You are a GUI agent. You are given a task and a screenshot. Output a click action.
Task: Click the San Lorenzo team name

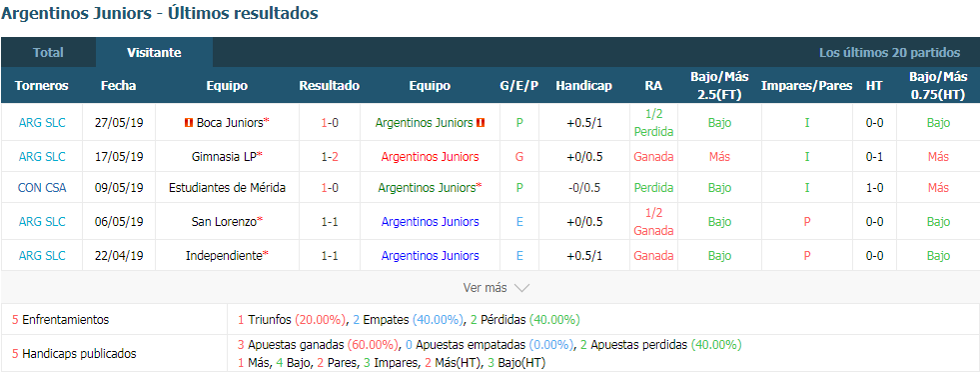(225, 221)
